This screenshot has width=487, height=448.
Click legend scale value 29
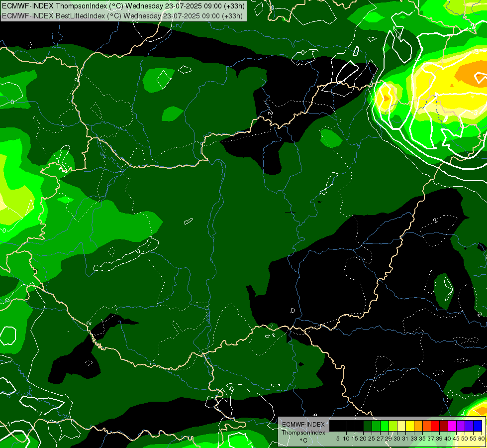[x=389, y=439]
